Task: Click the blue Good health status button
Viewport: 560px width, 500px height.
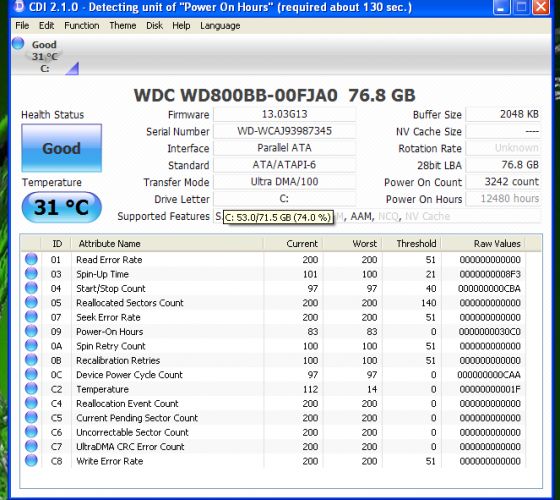Action: tap(61, 148)
